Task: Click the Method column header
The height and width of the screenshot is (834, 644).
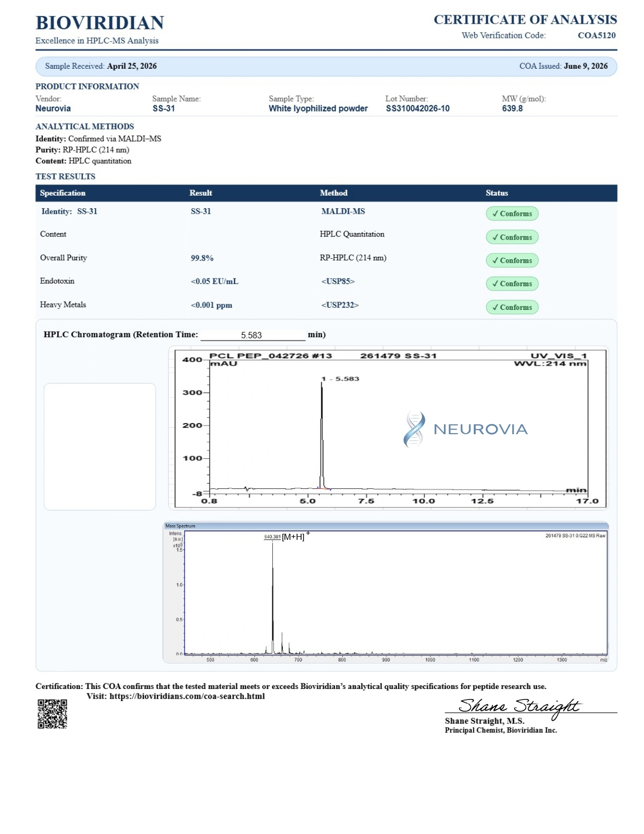Action: tap(333, 193)
